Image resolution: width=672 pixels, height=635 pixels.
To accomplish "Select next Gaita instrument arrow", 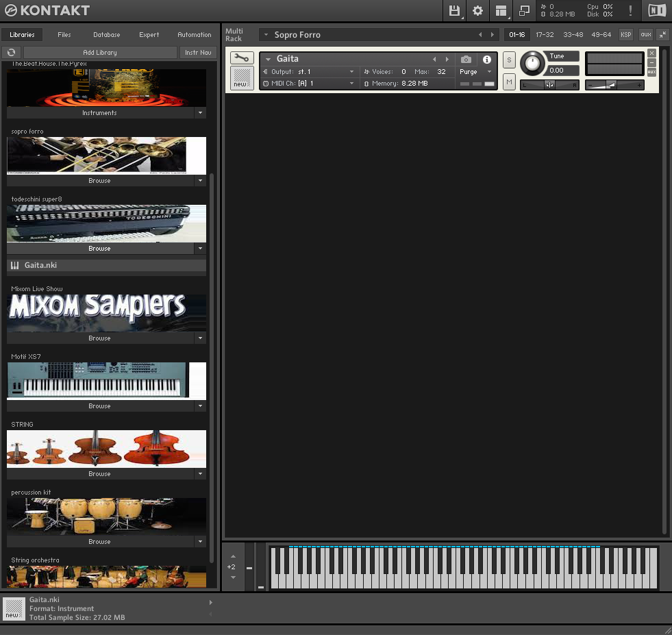I will pos(447,59).
